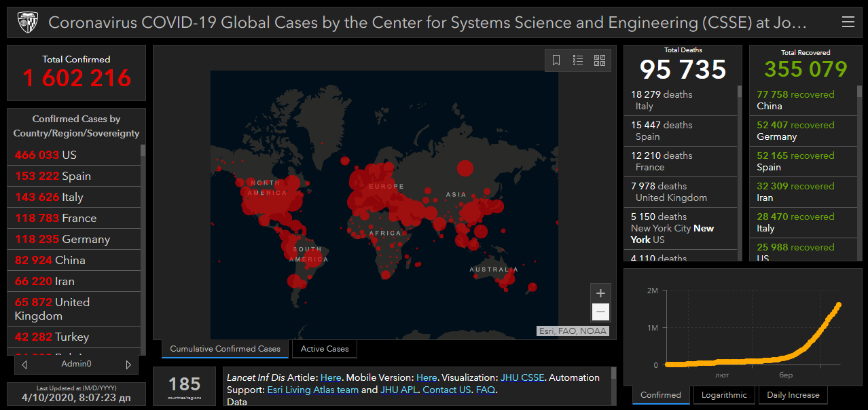Open the hamburger menu at top right
868x410 pixels.
[848, 22]
